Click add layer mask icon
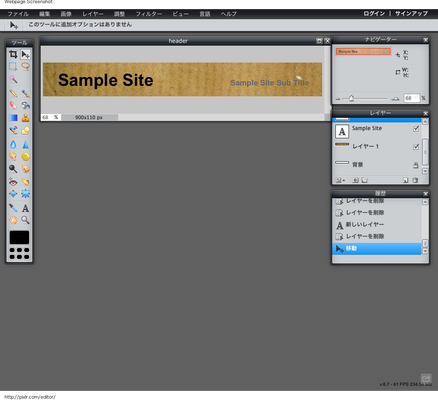The width and height of the screenshot is (438, 400). pos(355,180)
